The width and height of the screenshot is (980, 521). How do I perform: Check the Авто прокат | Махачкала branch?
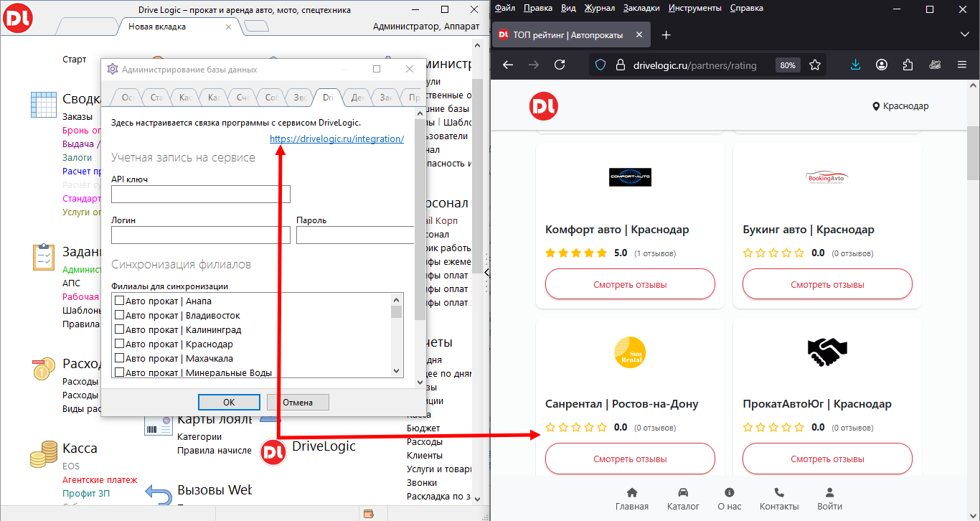tap(120, 359)
